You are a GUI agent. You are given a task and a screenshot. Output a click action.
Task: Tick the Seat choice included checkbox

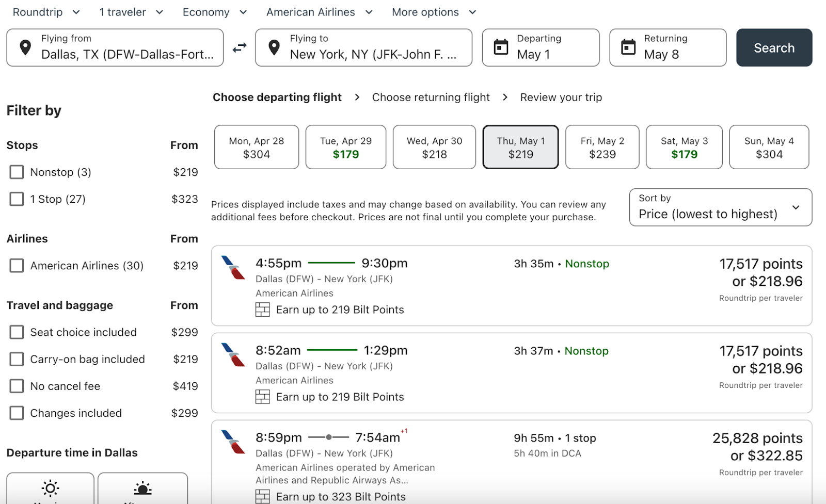pos(17,332)
